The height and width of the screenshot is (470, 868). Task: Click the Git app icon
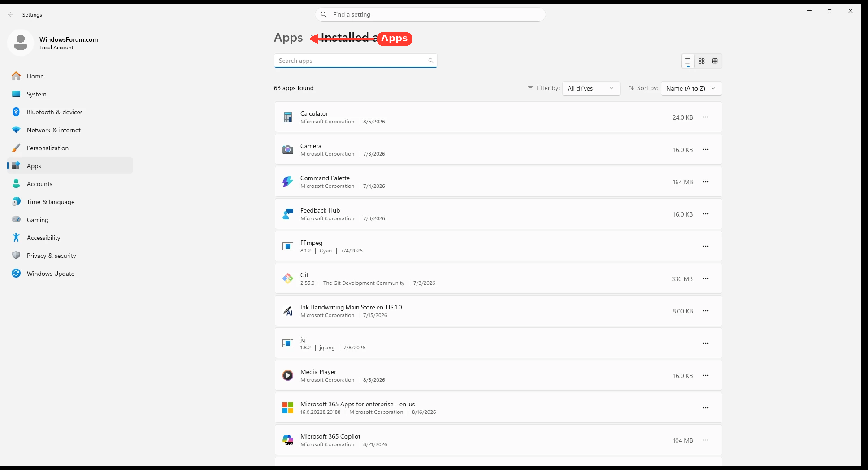(x=288, y=279)
